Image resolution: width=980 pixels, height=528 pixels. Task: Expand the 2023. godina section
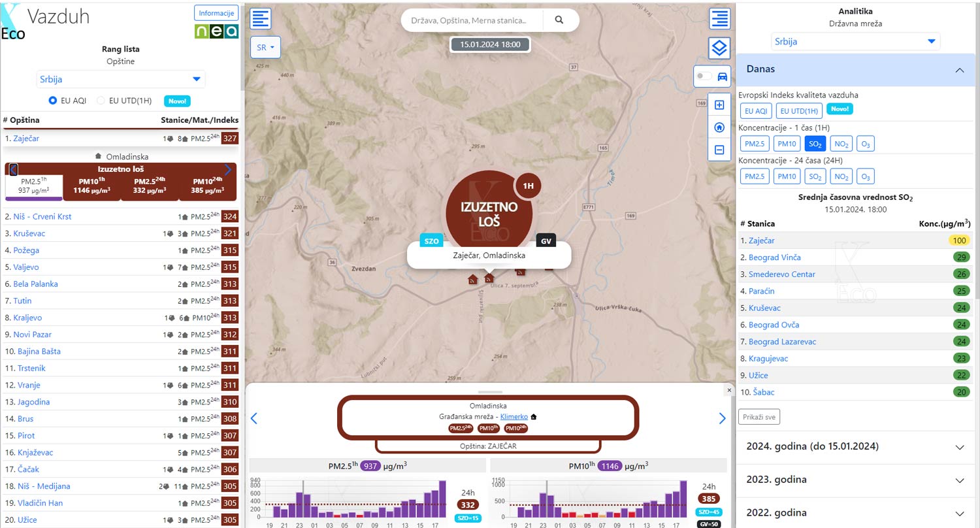pyautogui.click(x=855, y=480)
